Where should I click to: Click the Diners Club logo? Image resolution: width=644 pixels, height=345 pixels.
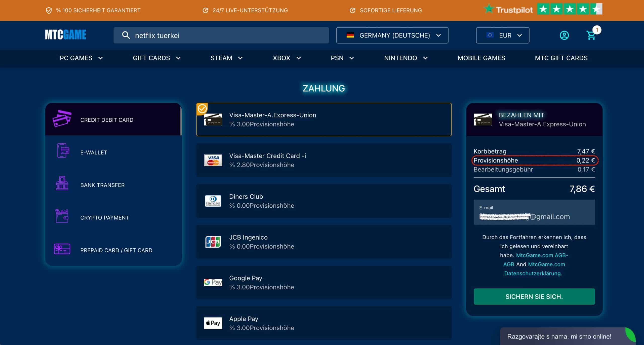pyautogui.click(x=213, y=201)
